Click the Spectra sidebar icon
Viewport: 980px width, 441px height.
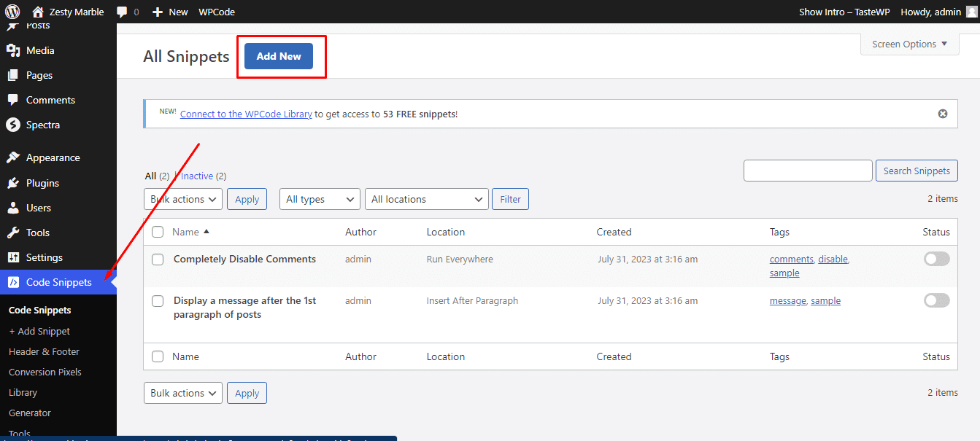(13, 125)
